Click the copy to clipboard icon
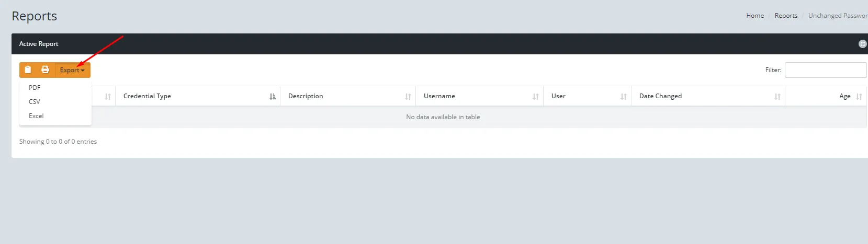 28,70
